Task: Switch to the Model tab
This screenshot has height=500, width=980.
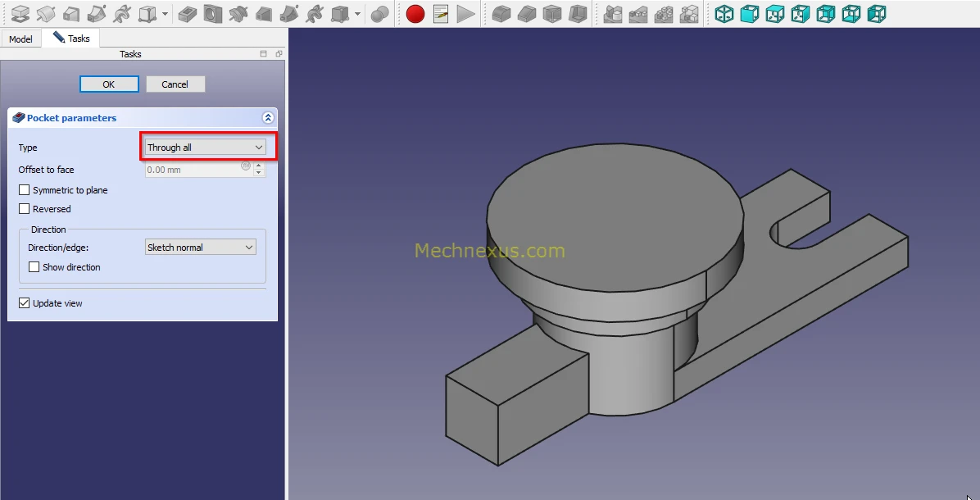Action: click(x=20, y=39)
